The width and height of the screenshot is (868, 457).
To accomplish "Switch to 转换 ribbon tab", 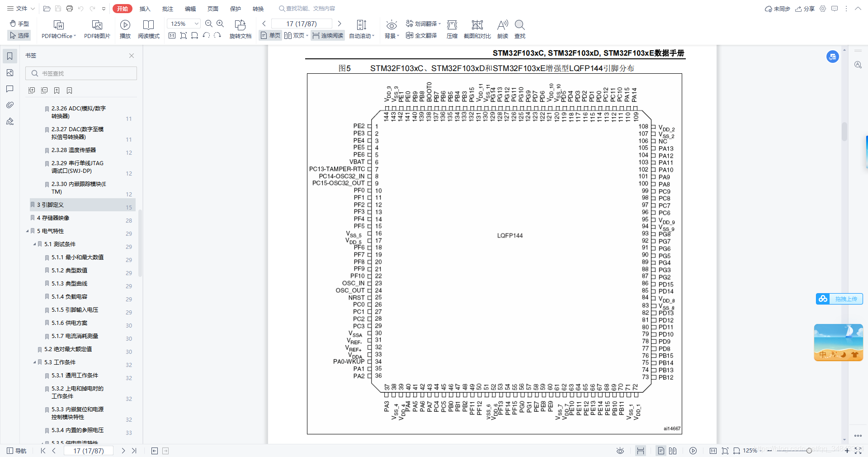I will tap(258, 9).
